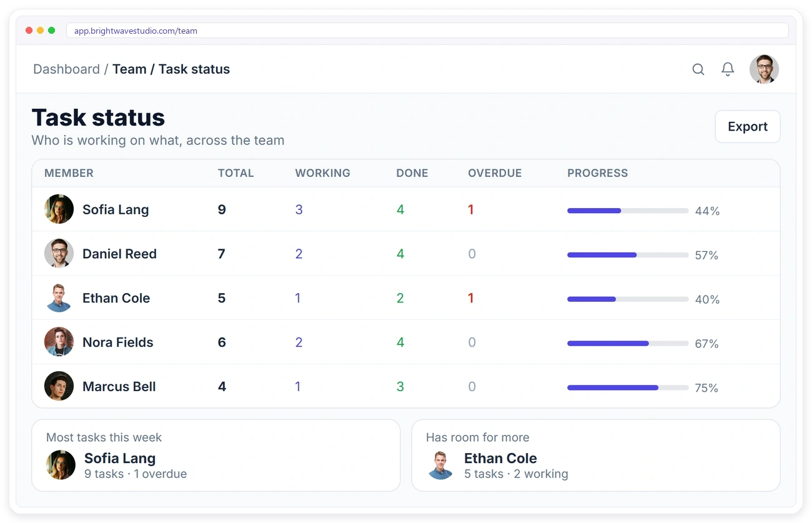Click the MEMBER column header

point(69,173)
